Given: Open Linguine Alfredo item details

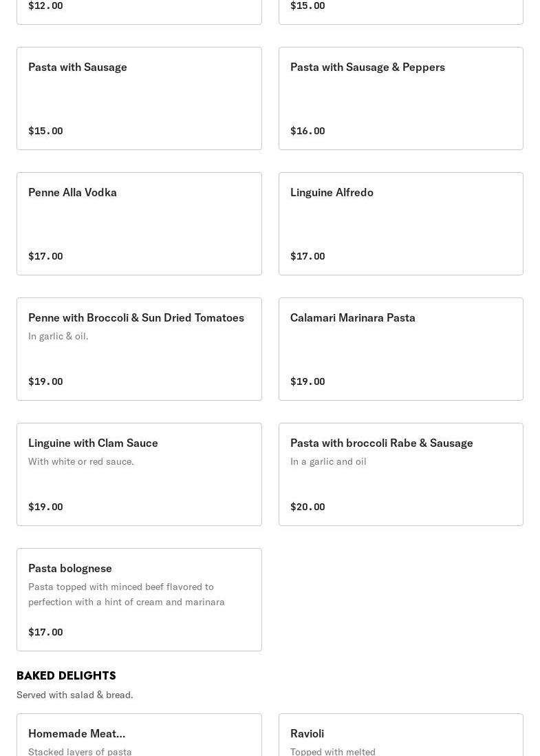Looking at the screenshot, I should [x=400, y=224].
